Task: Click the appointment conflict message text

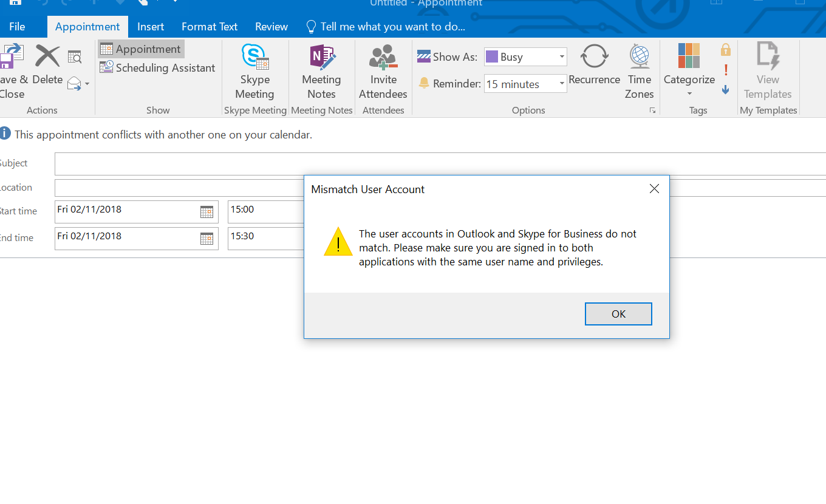Action: point(163,135)
